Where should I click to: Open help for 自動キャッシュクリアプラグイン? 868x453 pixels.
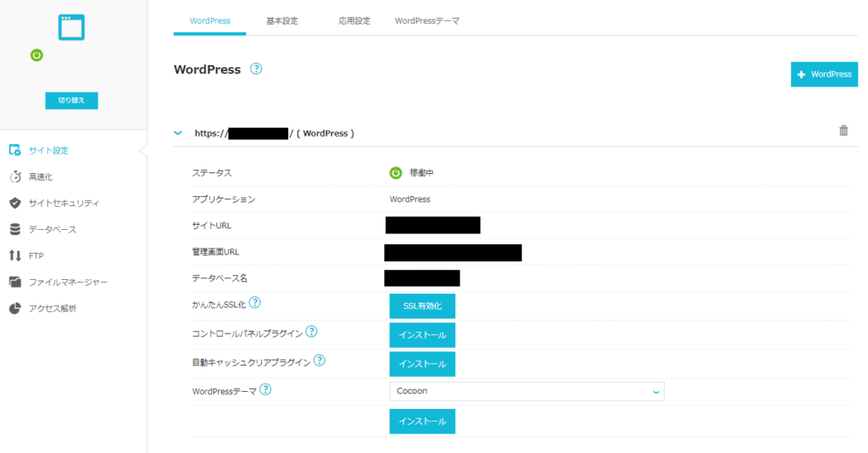click(x=320, y=360)
